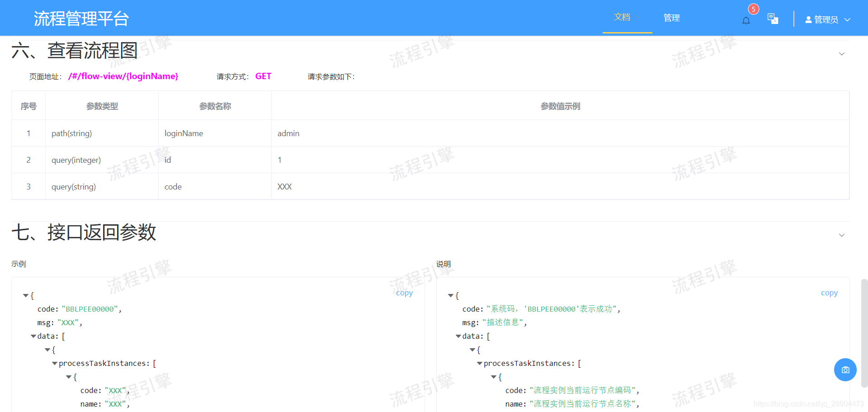Collapse data array in 说明 JSON

[x=458, y=336]
